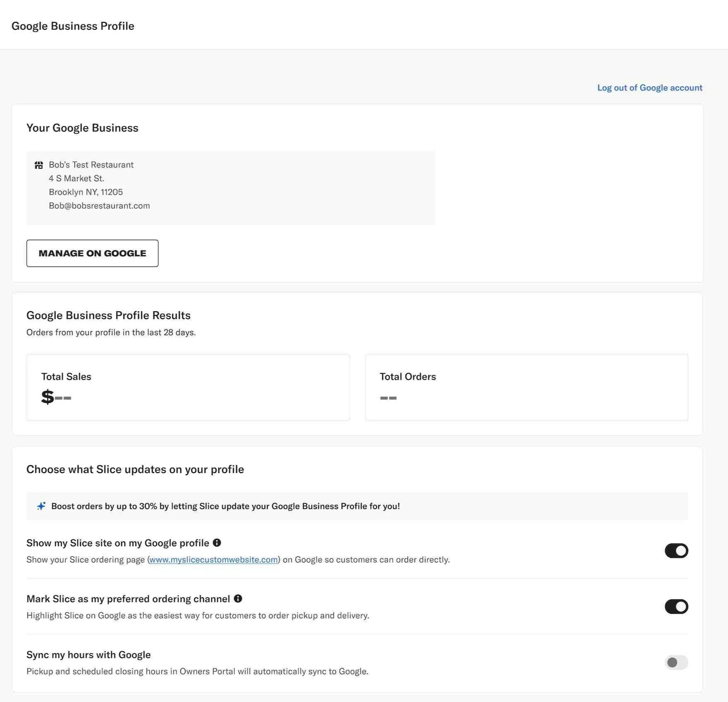Click the address line 4 S Market St.

tap(77, 178)
